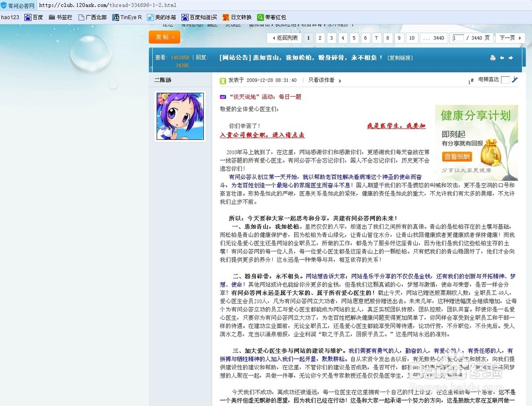Click the print icon in thread header
The width and height of the screenshot is (532, 406).
pyautogui.click(x=493, y=58)
